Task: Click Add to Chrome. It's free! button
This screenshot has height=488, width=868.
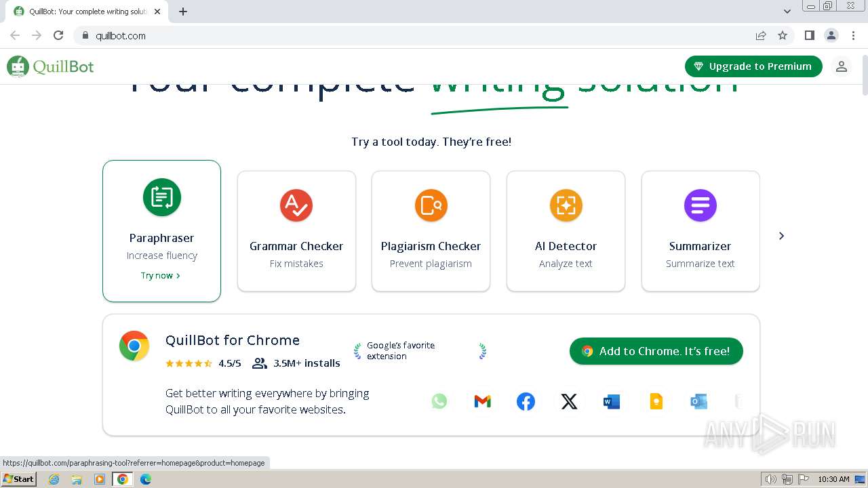Action: pos(656,351)
